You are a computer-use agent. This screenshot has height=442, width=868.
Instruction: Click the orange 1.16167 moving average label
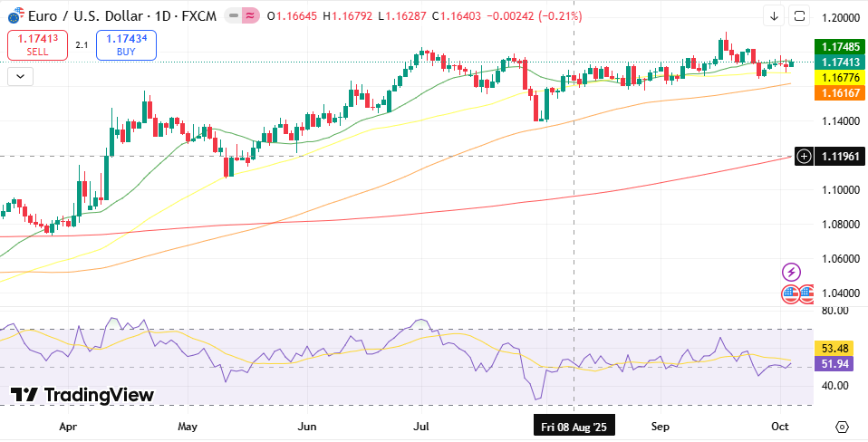[840, 93]
